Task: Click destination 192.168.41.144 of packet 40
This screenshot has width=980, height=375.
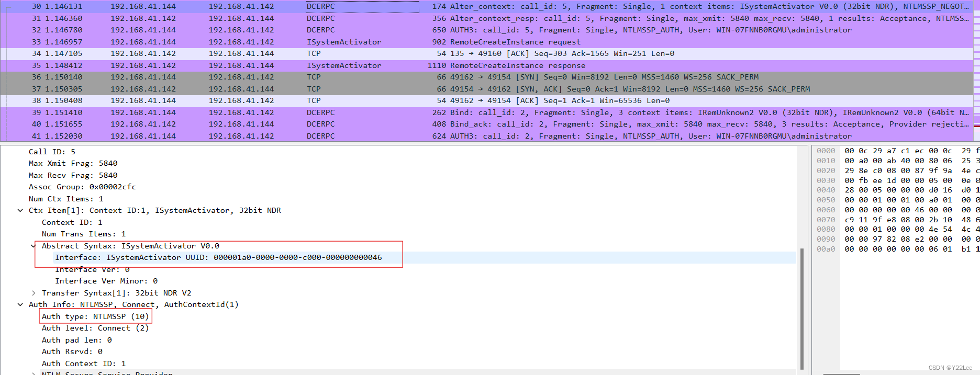Action: (241, 124)
